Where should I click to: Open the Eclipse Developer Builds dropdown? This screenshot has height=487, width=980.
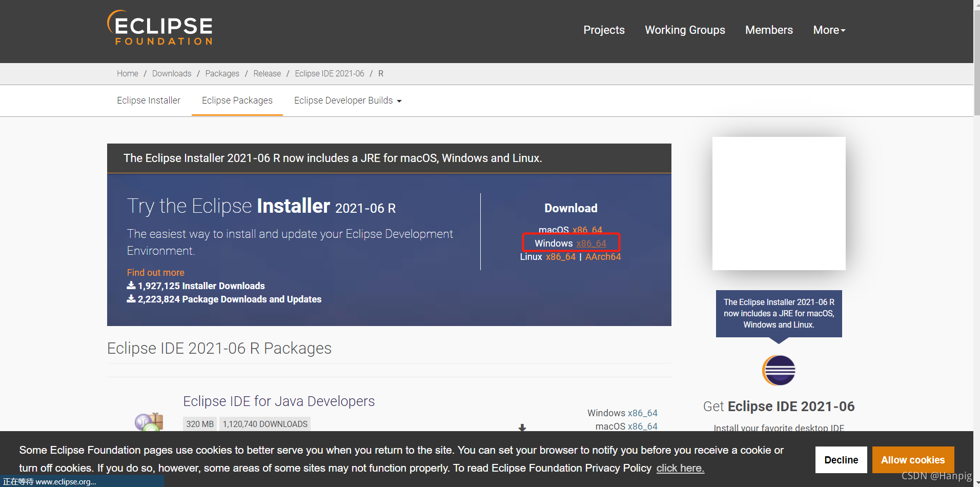pyautogui.click(x=348, y=100)
